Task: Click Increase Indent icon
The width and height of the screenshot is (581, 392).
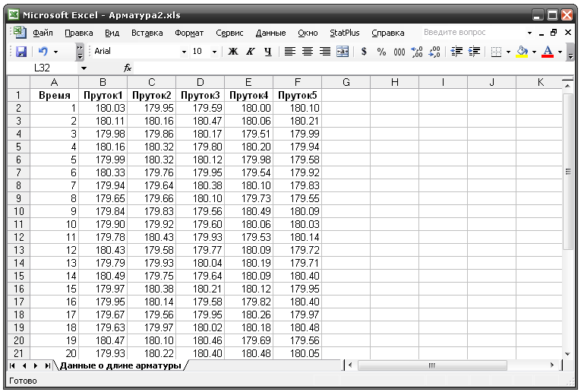Action: [474, 52]
